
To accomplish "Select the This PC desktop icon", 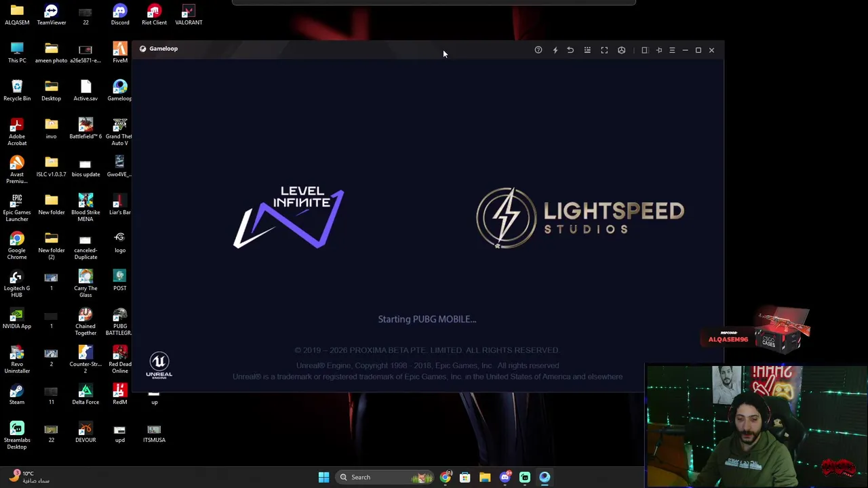I will [x=17, y=53].
